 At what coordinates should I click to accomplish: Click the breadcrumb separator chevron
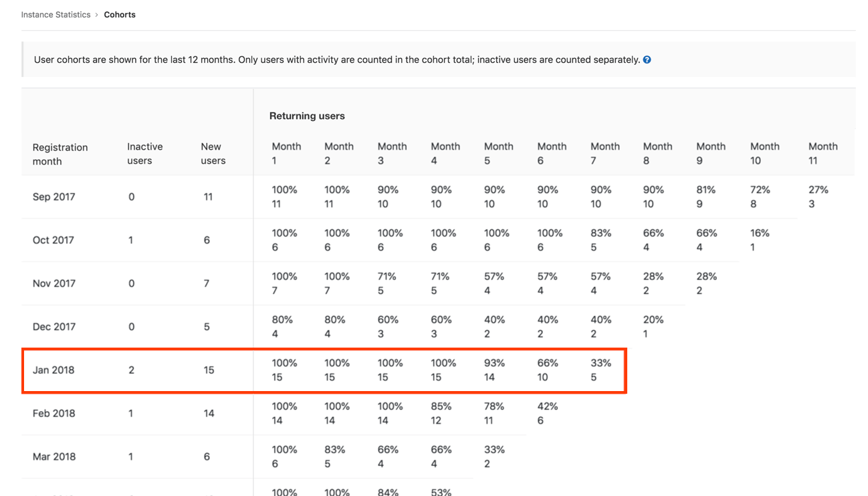[98, 14]
